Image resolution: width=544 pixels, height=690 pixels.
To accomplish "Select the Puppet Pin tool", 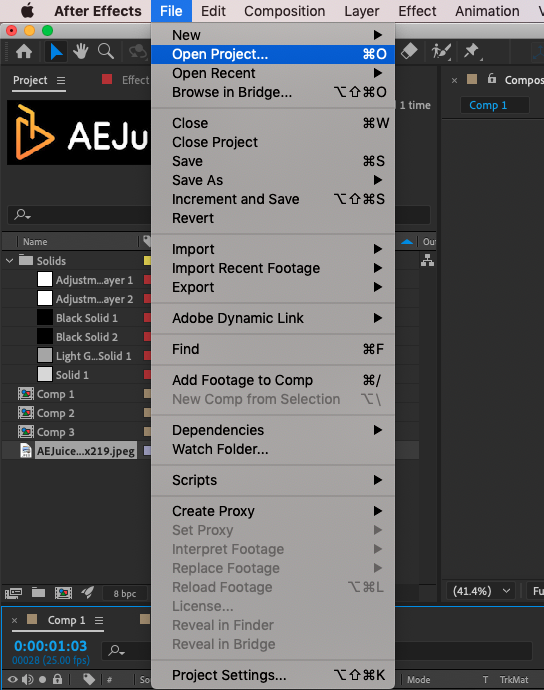I will coord(472,51).
